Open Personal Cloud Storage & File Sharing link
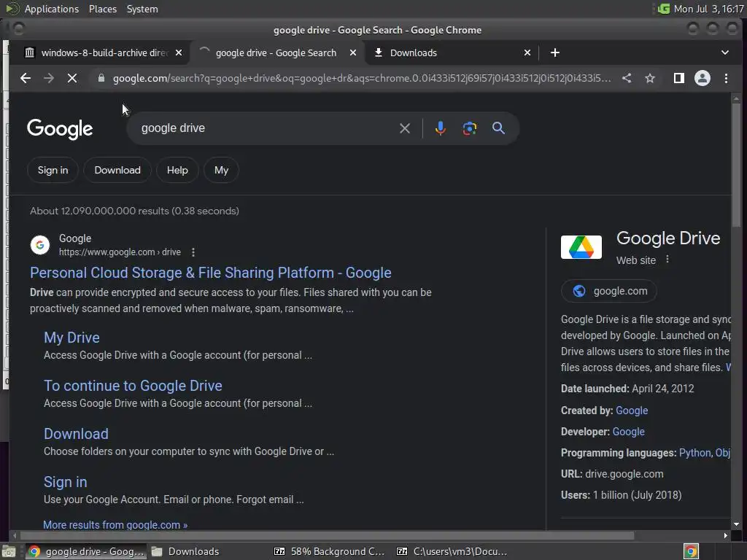The image size is (747, 560). tap(211, 273)
